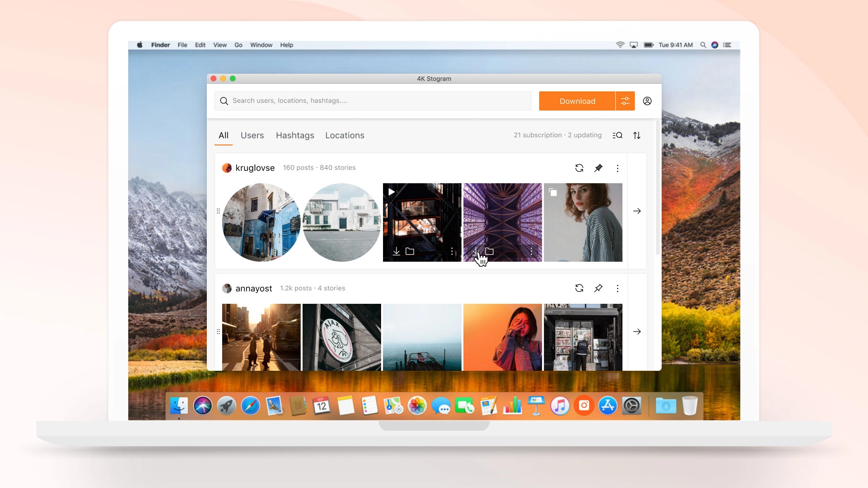Open the search-in-subscriptions list icon
Viewport: 868px width, 488px height.
click(618, 135)
